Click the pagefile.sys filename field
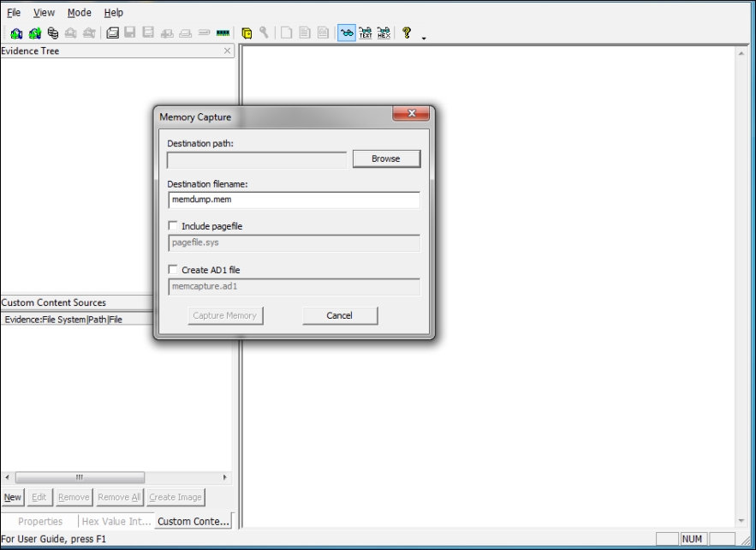 click(x=295, y=242)
